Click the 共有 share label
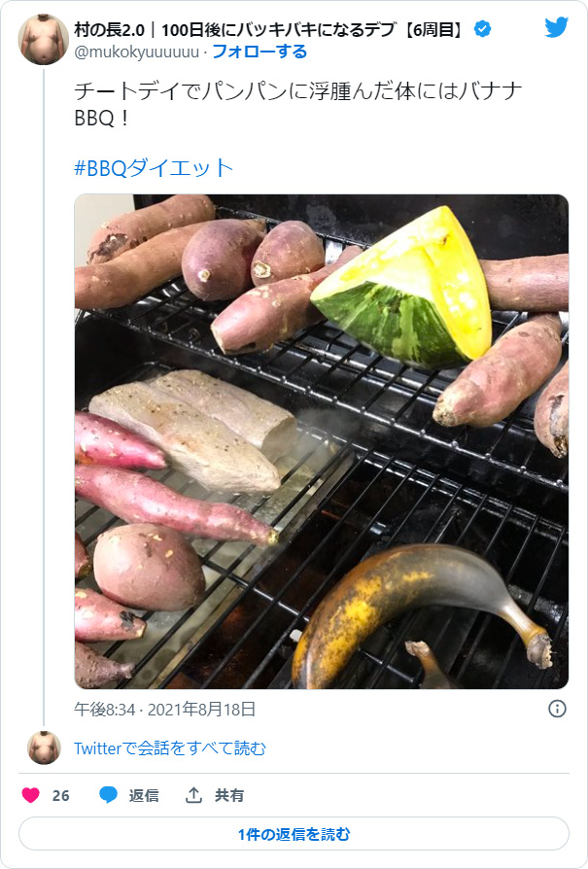588x869 pixels. coord(229,795)
